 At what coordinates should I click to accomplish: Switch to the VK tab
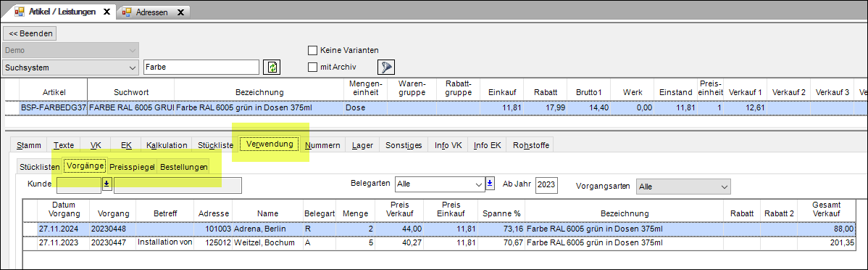95,145
